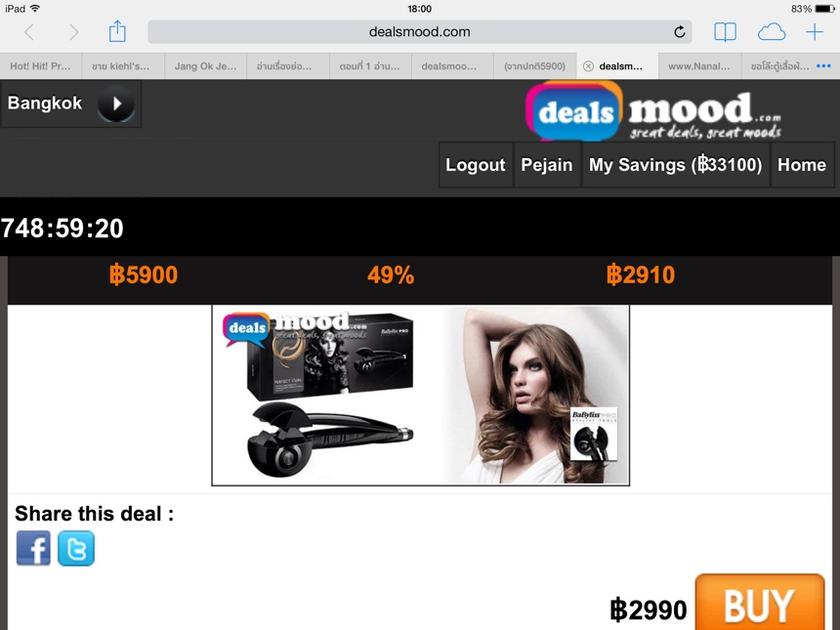This screenshot has height=630, width=840.
Task: Switch to the www.Nanal tab
Action: (699, 65)
